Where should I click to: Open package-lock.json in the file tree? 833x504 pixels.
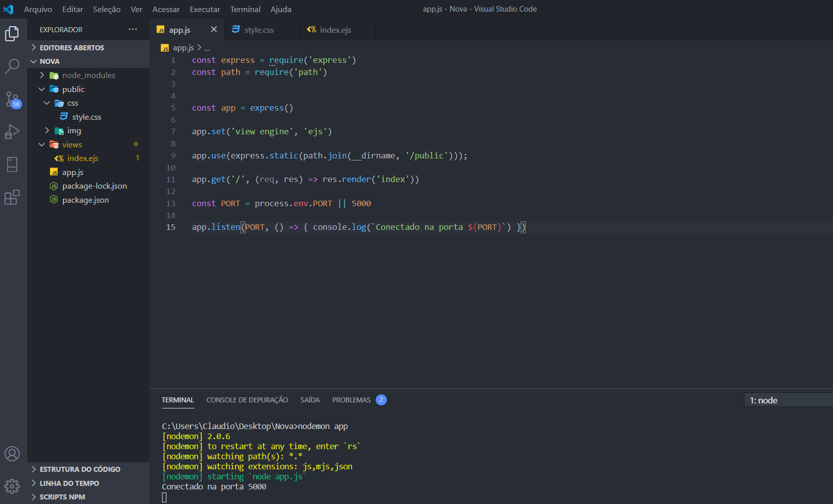(x=89, y=186)
